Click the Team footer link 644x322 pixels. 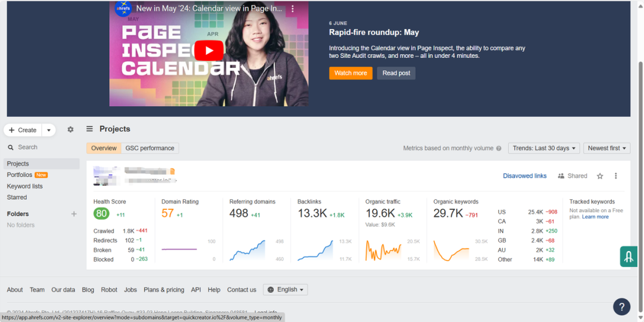pyautogui.click(x=37, y=290)
